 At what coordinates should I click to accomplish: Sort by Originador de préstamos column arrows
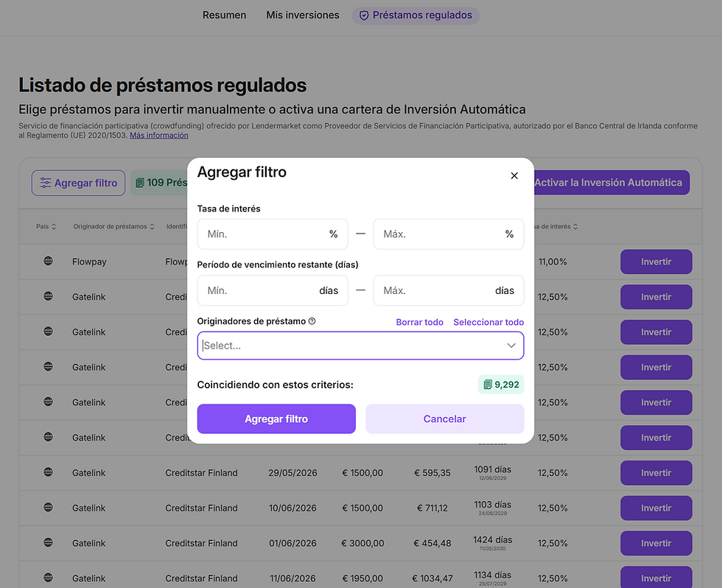pos(152,226)
